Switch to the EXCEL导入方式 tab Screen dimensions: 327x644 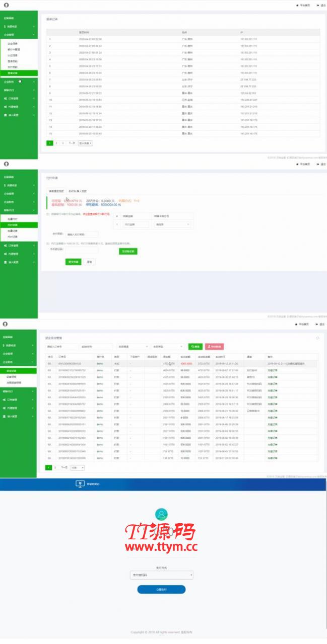tap(78, 192)
